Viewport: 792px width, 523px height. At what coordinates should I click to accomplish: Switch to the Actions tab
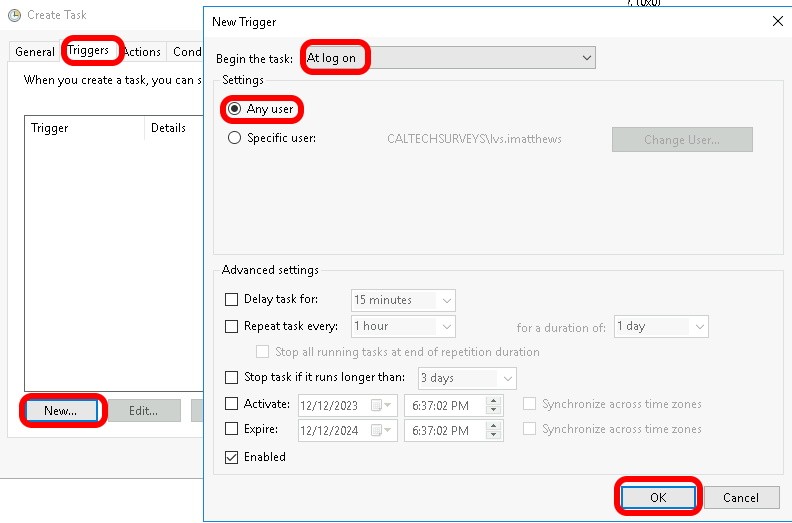(x=142, y=52)
